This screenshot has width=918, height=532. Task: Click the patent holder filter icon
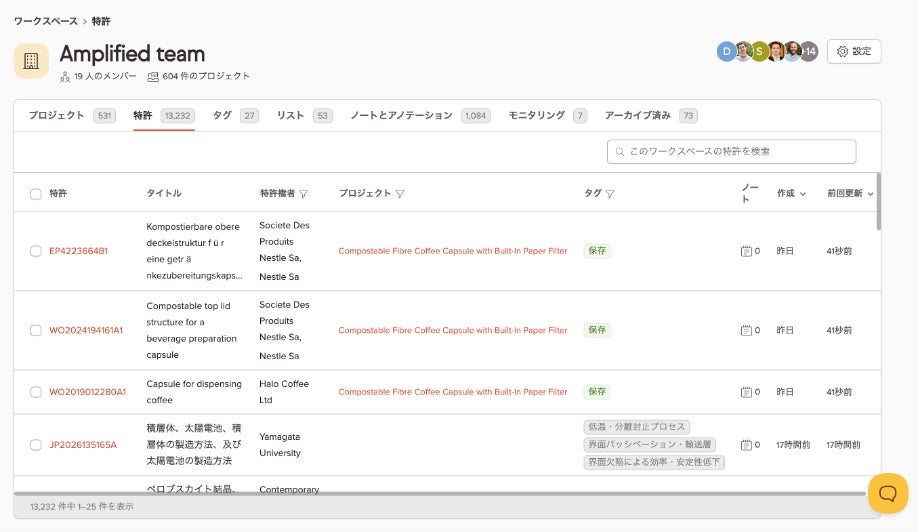(x=303, y=194)
